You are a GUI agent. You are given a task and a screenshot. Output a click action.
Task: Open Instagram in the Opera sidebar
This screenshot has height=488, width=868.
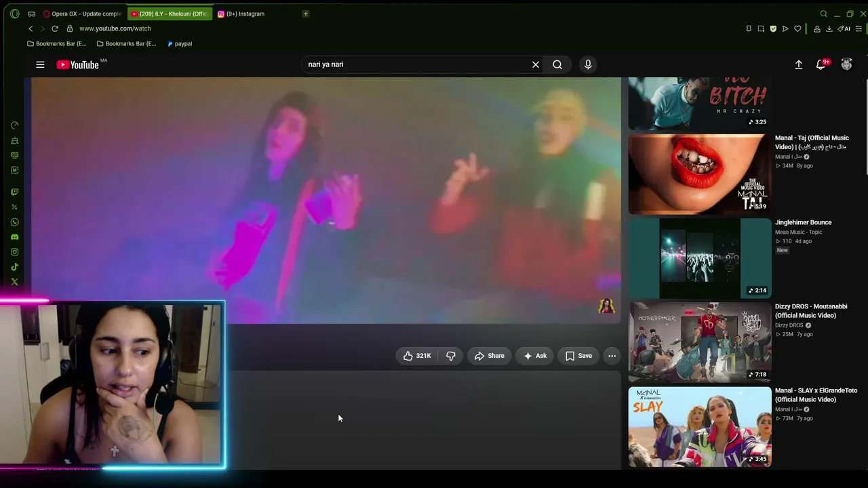coord(15,252)
